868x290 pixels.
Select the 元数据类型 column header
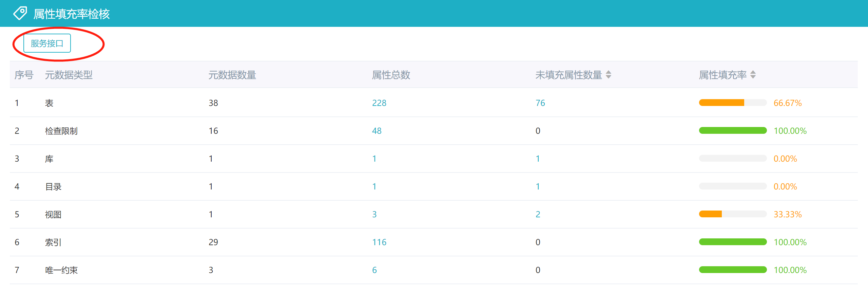(x=69, y=75)
